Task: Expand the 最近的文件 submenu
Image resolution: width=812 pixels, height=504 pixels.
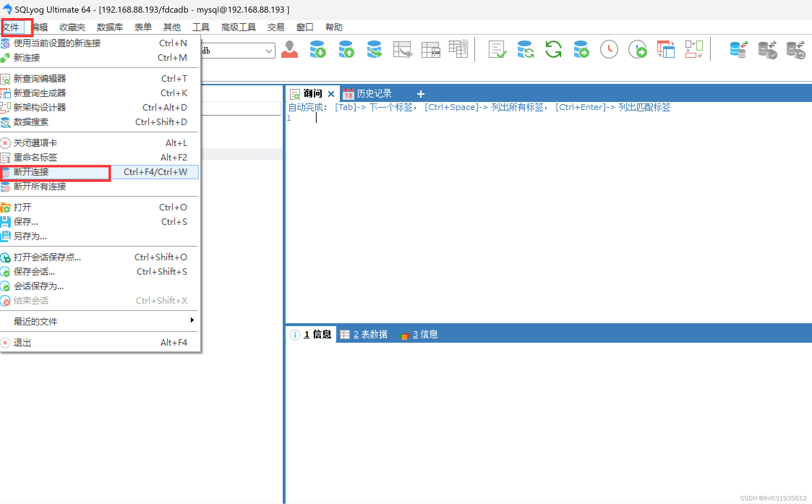Action: point(35,321)
